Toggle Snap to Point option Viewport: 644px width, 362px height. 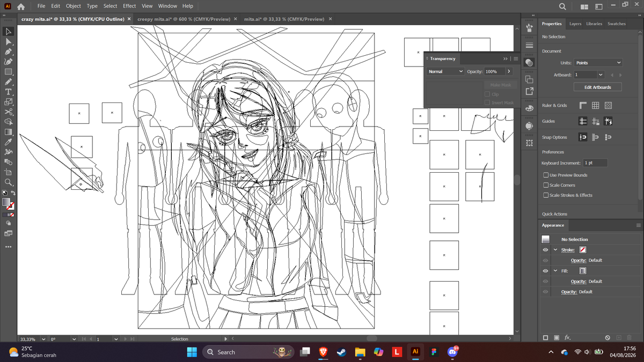[x=584, y=137]
